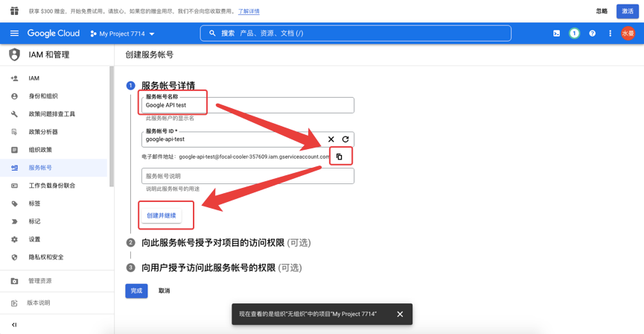The height and width of the screenshot is (334, 644).
Task: Click the 忽略 dismiss button
Action: point(602,11)
